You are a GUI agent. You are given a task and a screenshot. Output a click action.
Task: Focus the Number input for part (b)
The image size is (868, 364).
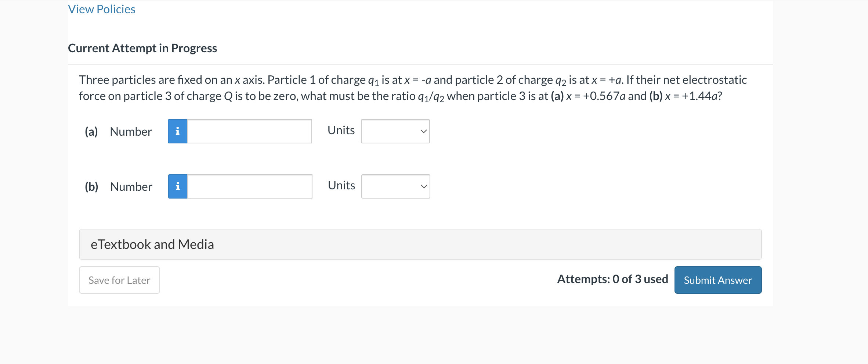[x=249, y=186]
